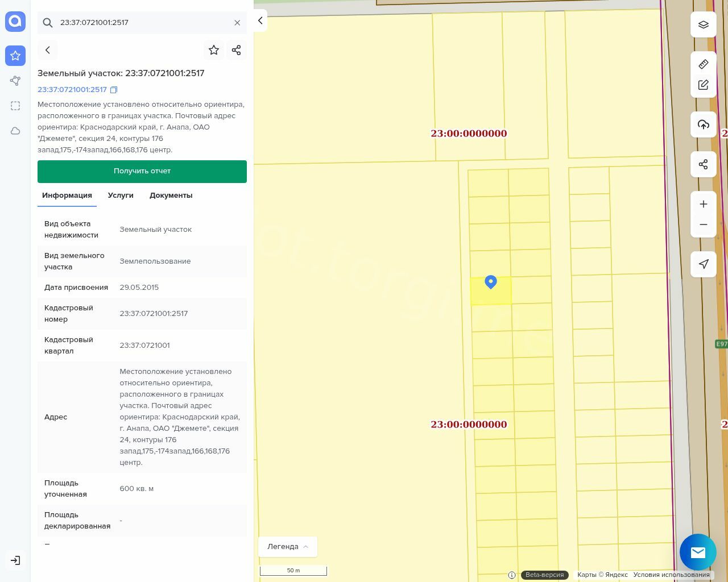The image size is (728, 582).
Task: Zoom in on the map
Action: click(x=703, y=204)
